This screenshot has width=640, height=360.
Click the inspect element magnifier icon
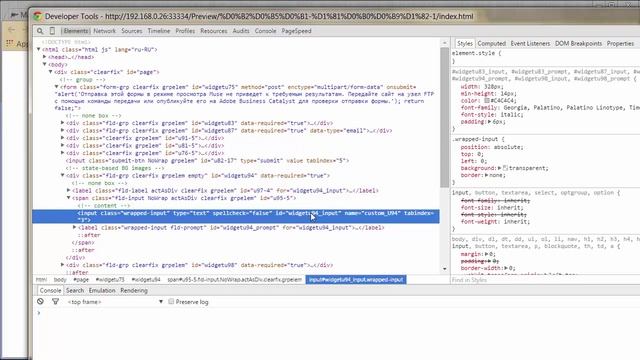tap(40, 31)
